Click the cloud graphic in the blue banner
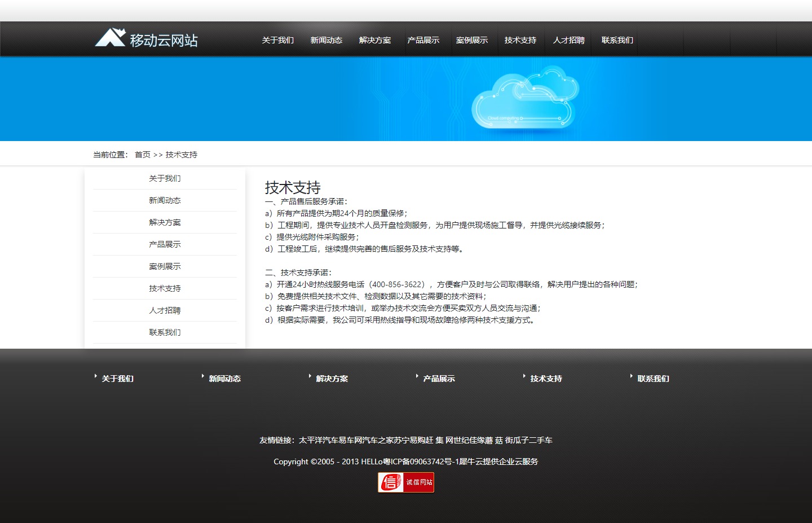Viewport: 812px width, 523px height. (x=524, y=99)
